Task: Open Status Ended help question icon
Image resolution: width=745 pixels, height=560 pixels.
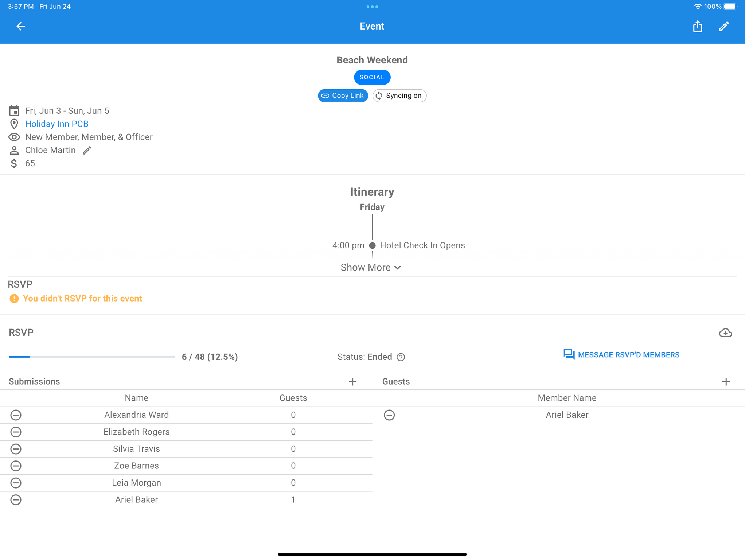Action: pyautogui.click(x=401, y=357)
